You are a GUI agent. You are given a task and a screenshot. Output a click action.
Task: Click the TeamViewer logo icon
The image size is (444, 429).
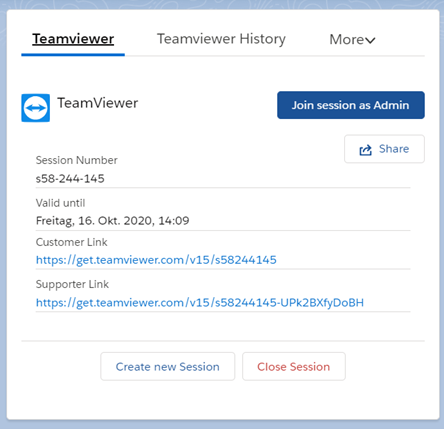36,108
